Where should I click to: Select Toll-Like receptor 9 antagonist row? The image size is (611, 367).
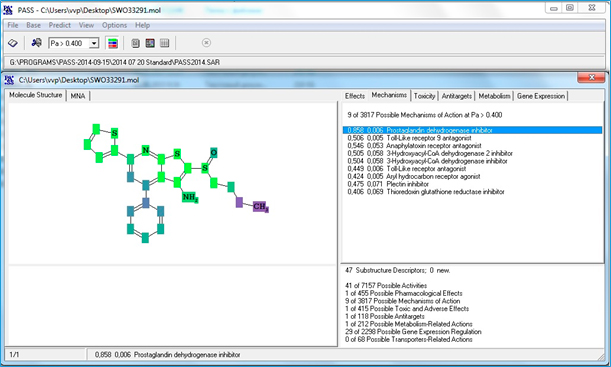[x=409, y=138]
